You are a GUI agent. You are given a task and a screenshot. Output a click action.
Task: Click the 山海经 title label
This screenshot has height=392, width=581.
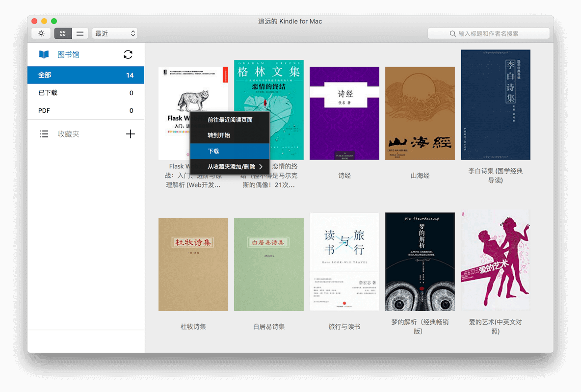420,176
